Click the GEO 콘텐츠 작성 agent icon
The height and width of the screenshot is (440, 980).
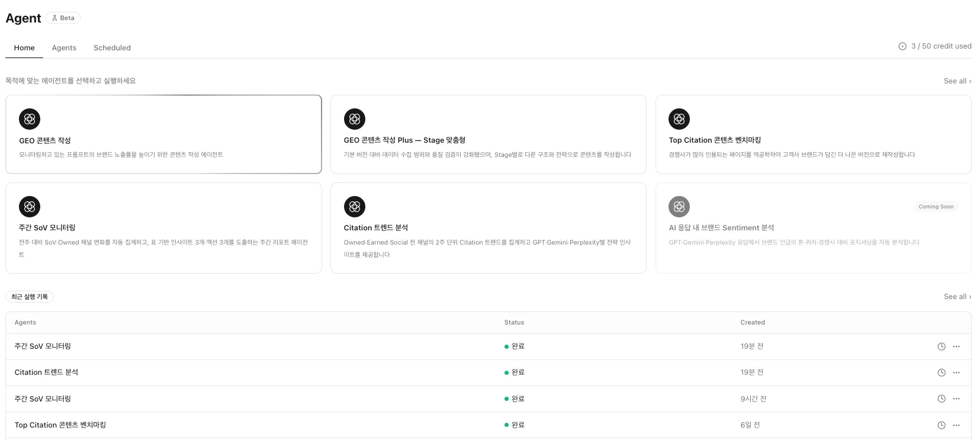(x=30, y=119)
